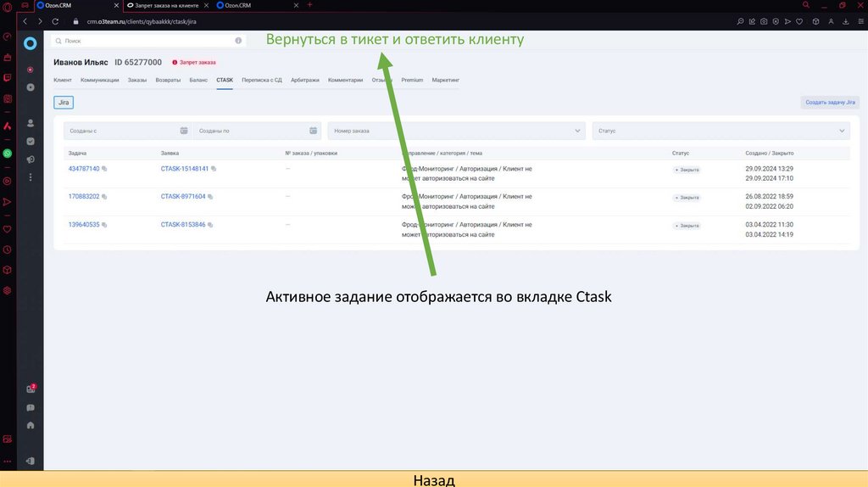
Task: Open the Комментарии tab
Action: click(346, 81)
